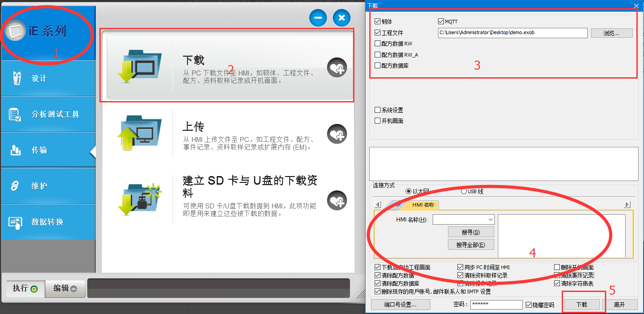
Task: Click the upload folder icon
Action: (x=139, y=133)
